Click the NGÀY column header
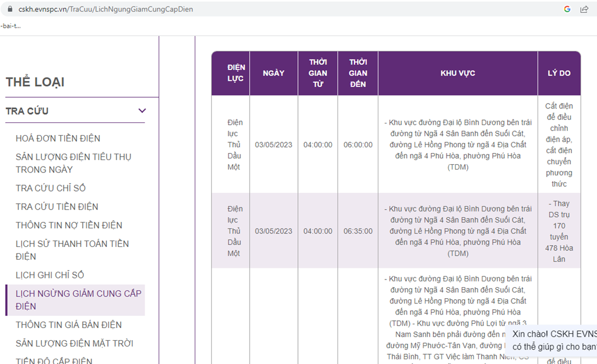 click(x=273, y=73)
